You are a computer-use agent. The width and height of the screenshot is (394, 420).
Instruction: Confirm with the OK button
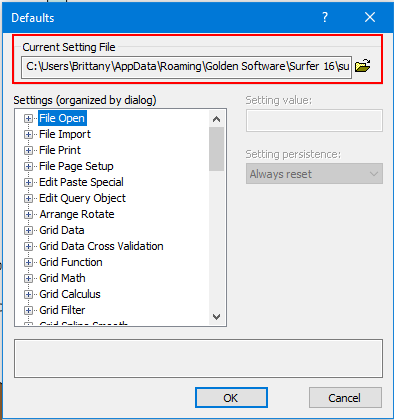[x=231, y=398]
